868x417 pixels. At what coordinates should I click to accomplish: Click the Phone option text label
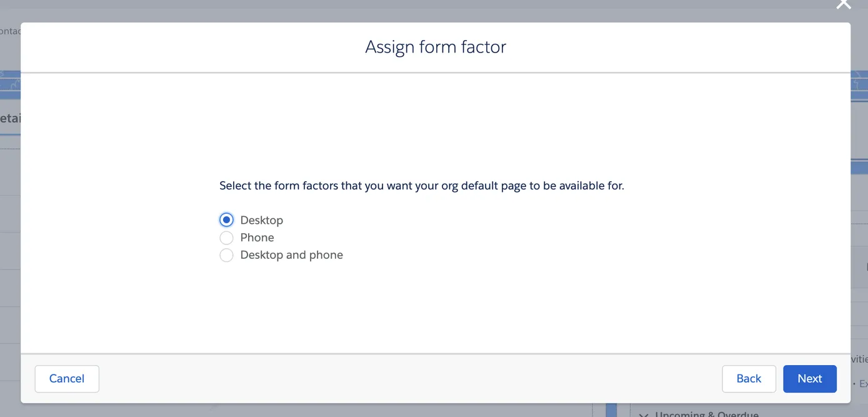[x=256, y=238]
